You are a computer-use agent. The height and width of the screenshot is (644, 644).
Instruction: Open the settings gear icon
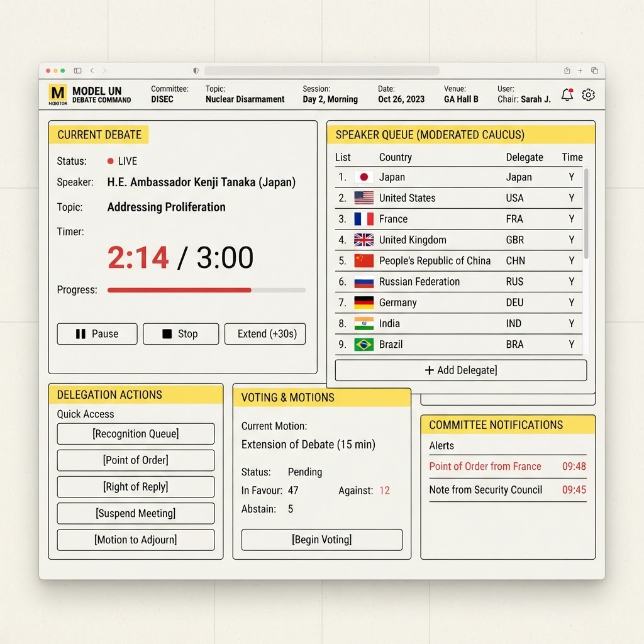588,95
